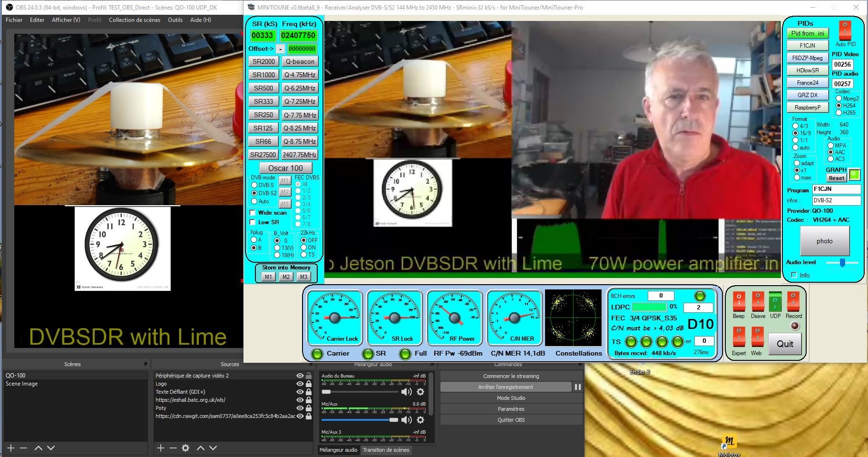
Task: Adjust Mic/Aux volume slider
Action: [x=360, y=420]
